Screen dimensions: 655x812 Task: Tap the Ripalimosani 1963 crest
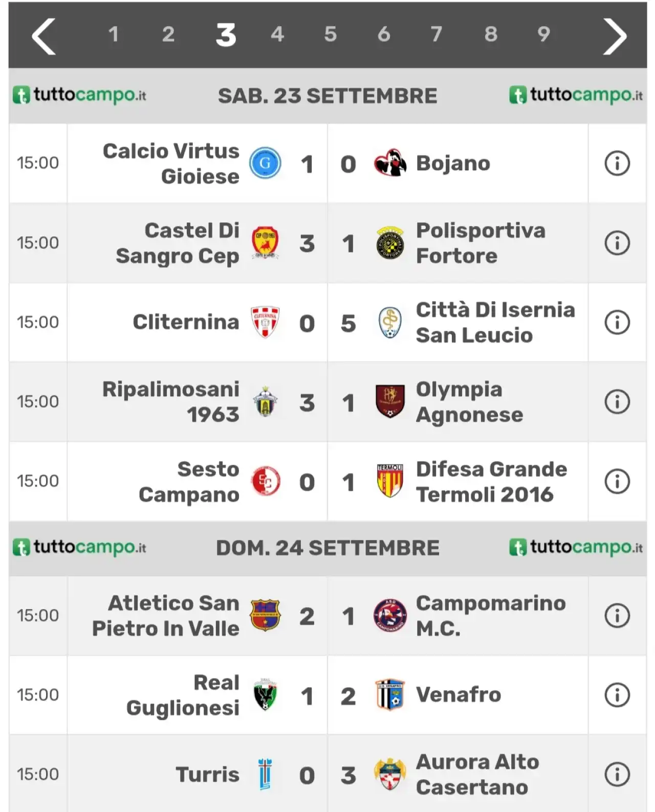pos(265,402)
